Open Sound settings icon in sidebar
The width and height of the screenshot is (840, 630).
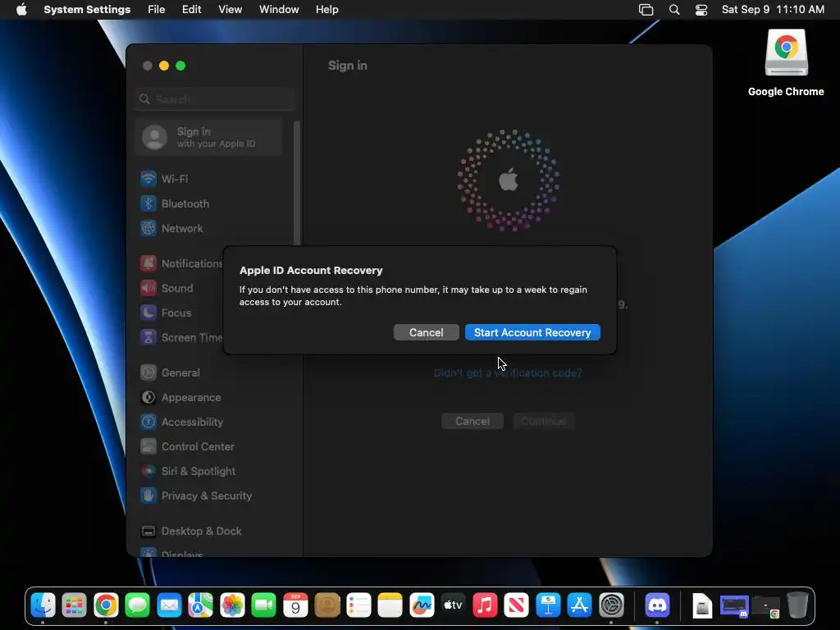(x=148, y=288)
